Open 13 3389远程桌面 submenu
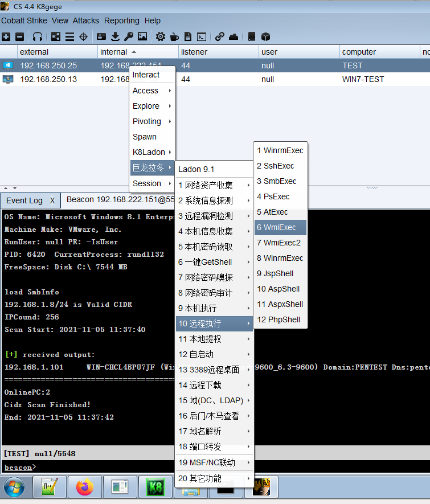This screenshot has height=504, width=430. (x=214, y=370)
